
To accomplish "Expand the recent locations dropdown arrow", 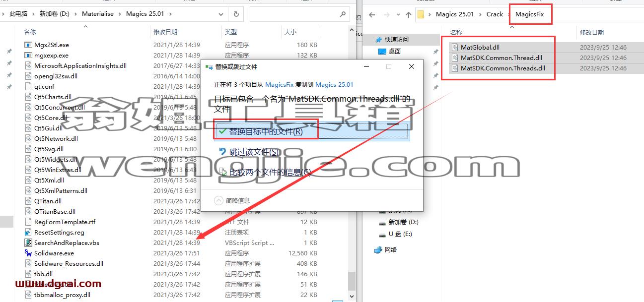I will (397, 15).
